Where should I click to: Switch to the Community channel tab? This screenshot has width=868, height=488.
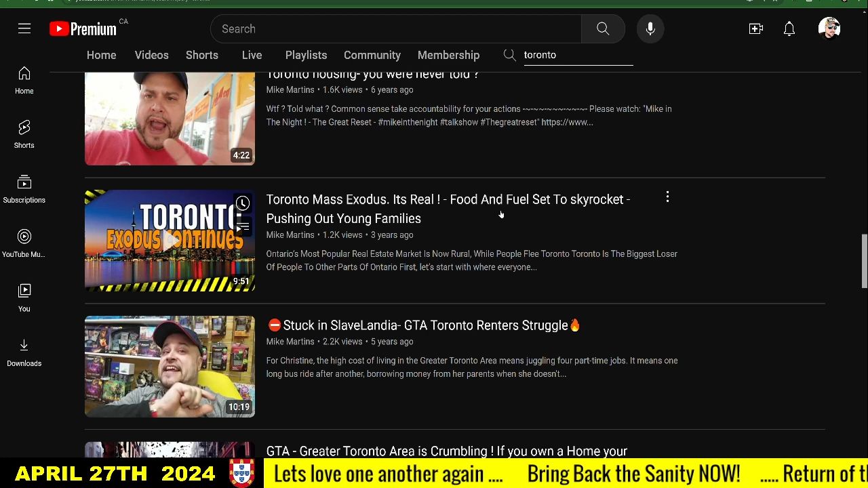coord(372,55)
